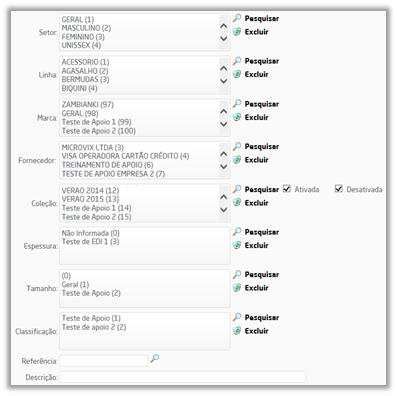The width and height of the screenshot is (397, 396).
Task: Click the magnifier icon next to Referência field
Action: point(155,359)
